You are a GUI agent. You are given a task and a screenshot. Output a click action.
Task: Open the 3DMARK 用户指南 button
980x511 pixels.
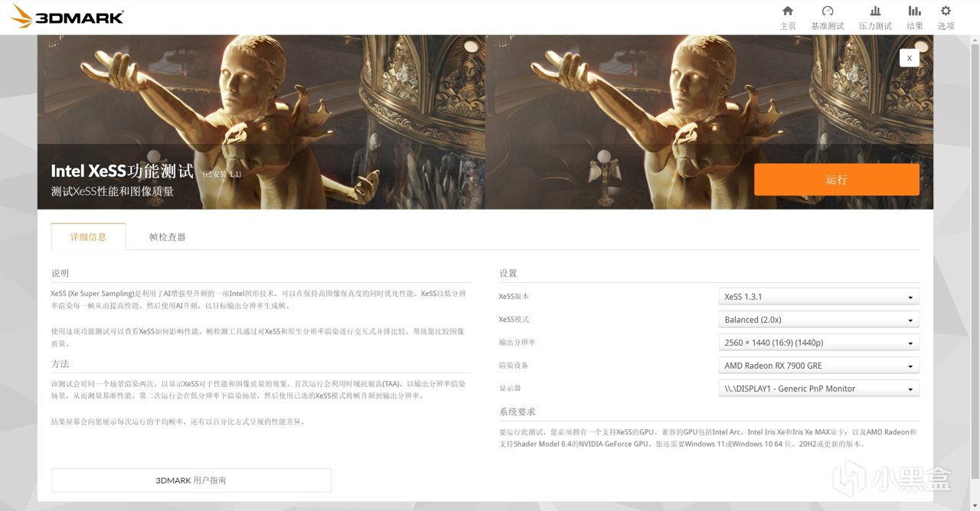(191, 480)
